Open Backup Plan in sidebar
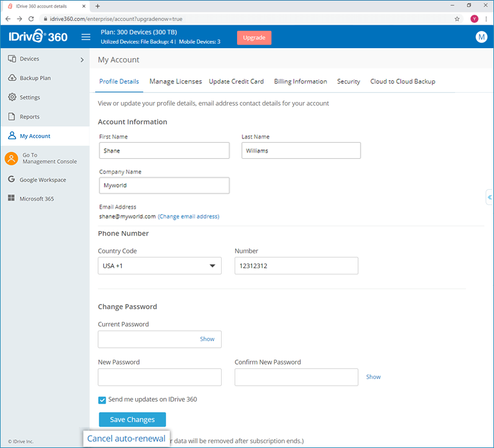 (x=35, y=78)
